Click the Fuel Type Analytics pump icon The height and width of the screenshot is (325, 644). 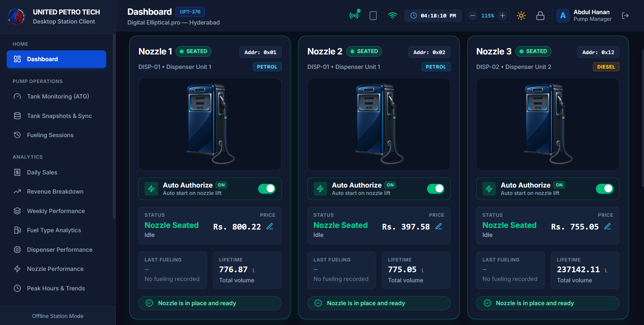(17, 230)
